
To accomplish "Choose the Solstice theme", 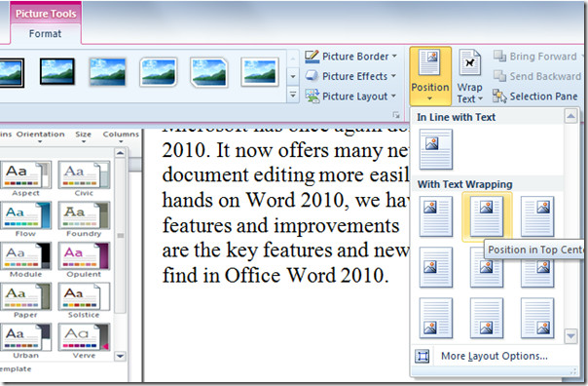I will click(84, 301).
